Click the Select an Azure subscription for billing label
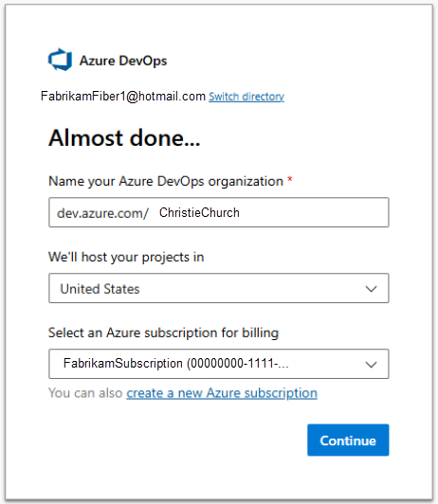Viewport: 438px width, 504px height. 163,333
